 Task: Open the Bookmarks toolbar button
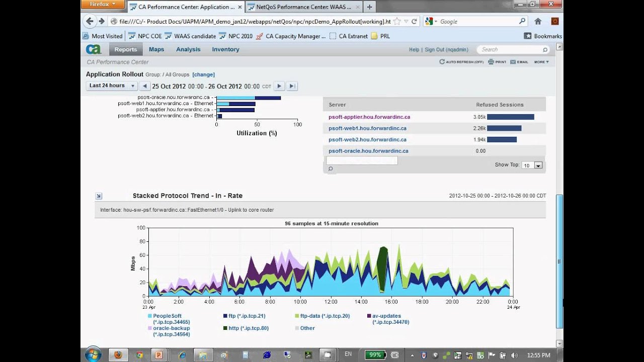click(x=543, y=36)
